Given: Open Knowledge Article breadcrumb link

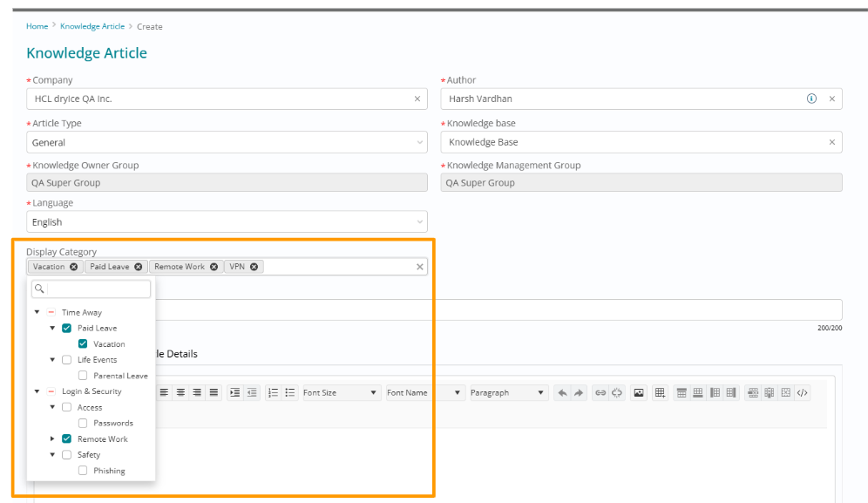Looking at the screenshot, I should pos(92,26).
